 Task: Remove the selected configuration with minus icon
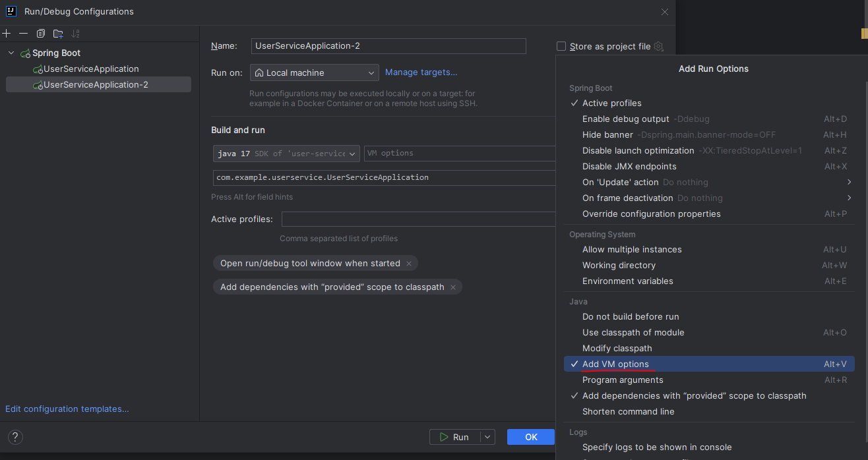24,33
